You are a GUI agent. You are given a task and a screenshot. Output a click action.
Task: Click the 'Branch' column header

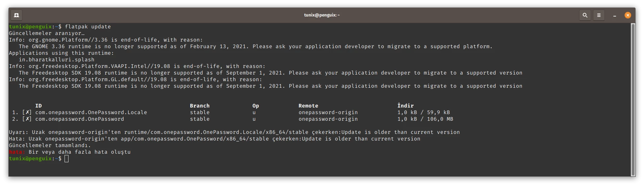(x=200, y=106)
